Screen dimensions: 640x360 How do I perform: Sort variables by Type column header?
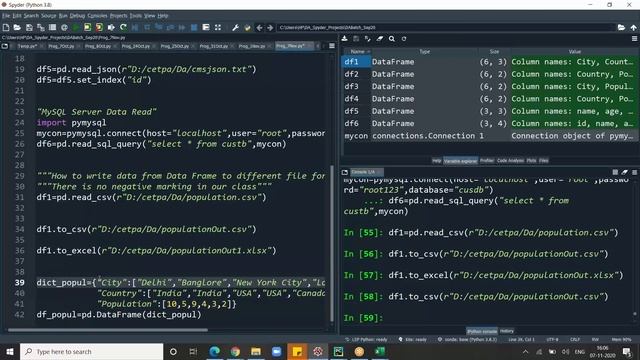(x=424, y=51)
